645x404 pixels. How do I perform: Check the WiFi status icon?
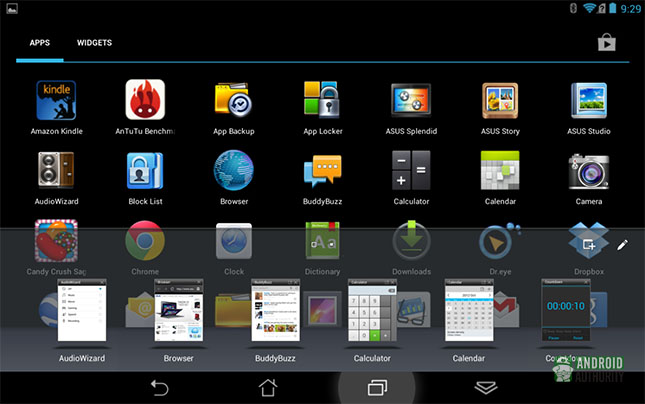(589, 8)
